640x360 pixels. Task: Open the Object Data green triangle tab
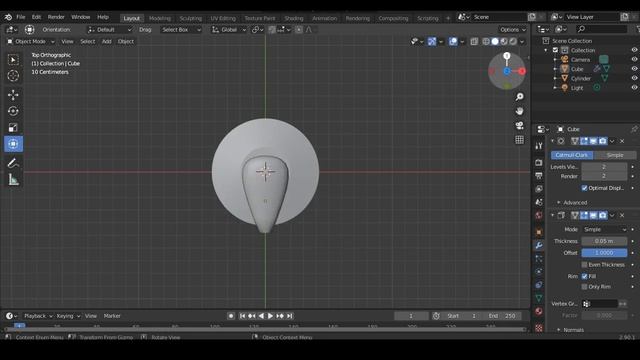539,298
